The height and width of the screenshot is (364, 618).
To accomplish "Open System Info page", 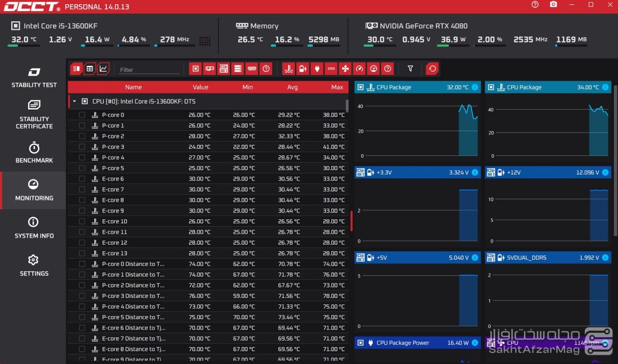I will click(x=34, y=228).
